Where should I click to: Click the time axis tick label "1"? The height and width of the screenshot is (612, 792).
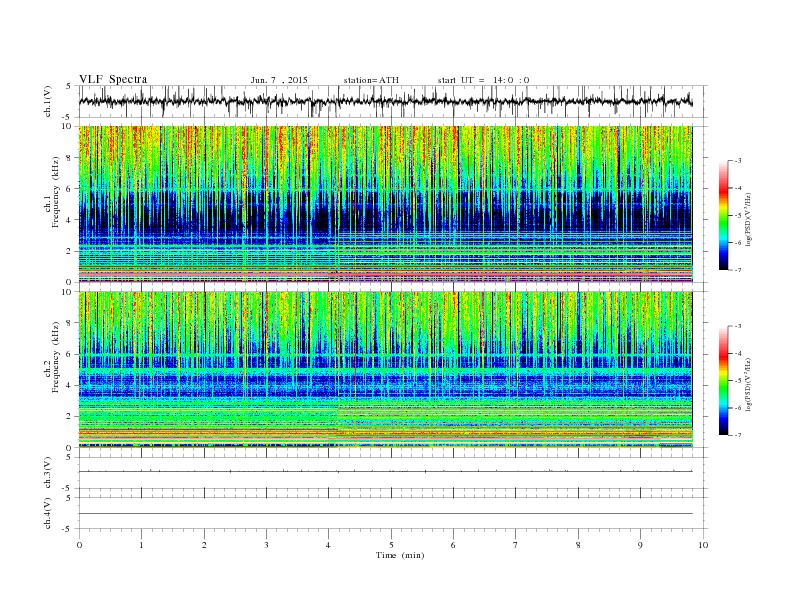tap(142, 545)
